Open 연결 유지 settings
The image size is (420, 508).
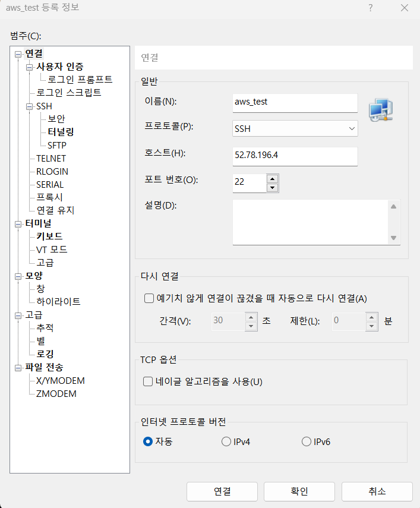tap(55, 210)
